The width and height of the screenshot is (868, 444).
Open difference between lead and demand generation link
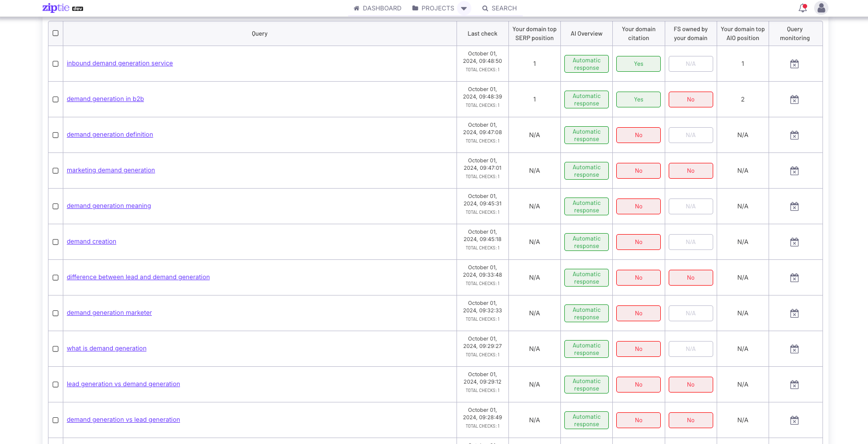pos(138,277)
